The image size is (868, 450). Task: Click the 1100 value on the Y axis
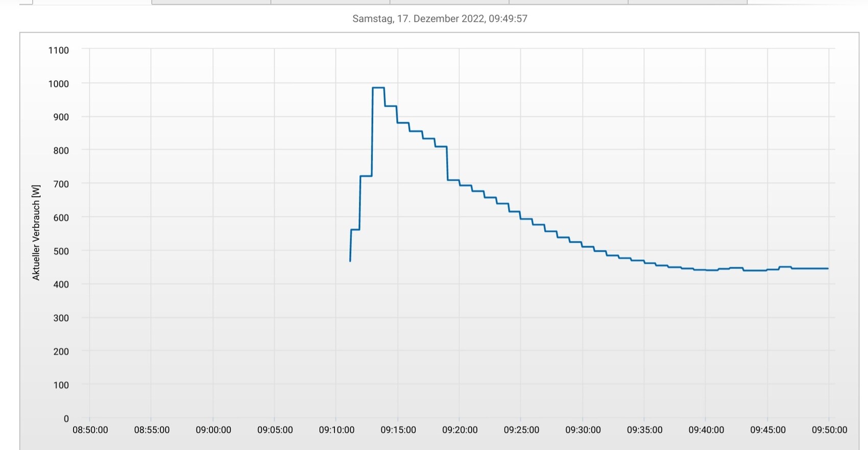pos(59,50)
